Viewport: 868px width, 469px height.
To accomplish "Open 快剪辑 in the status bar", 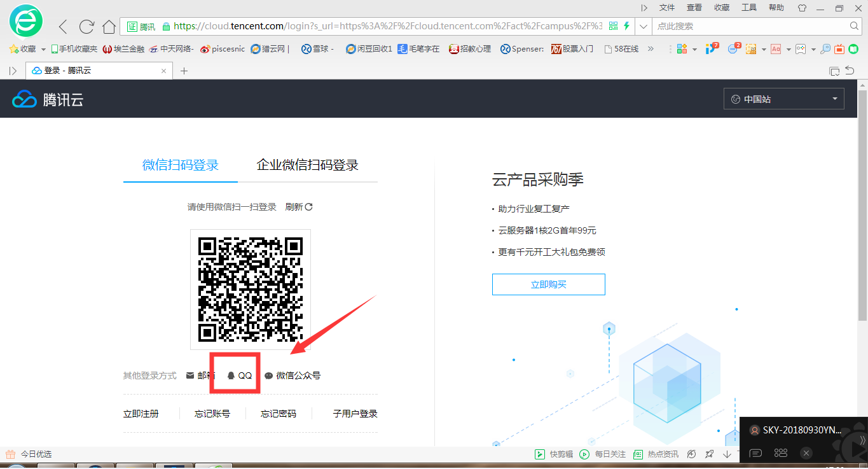I will [x=554, y=454].
